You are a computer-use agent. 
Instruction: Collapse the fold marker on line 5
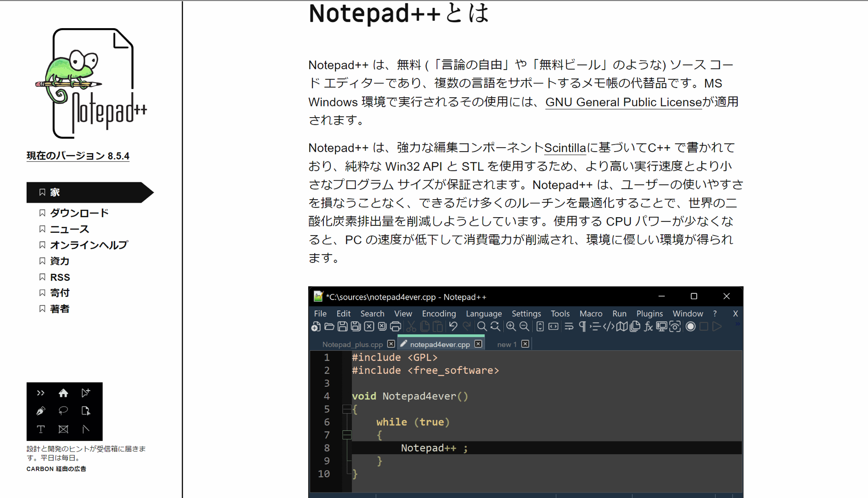coord(347,409)
